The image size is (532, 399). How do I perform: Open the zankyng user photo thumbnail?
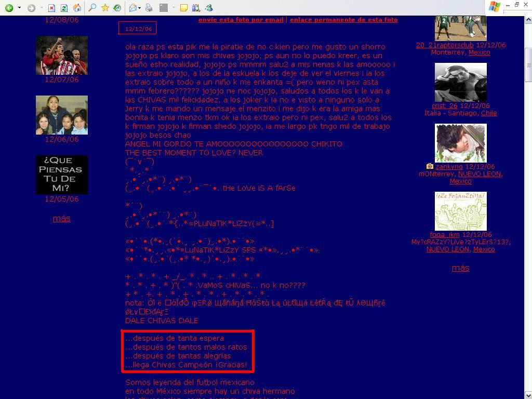pyautogui.click(x=461, y=143)
